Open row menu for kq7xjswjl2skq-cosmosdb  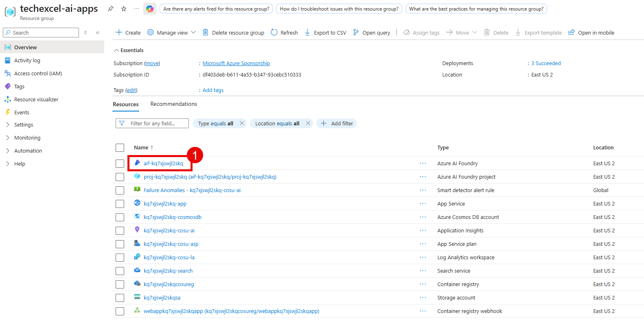click(x=423, y=217)
